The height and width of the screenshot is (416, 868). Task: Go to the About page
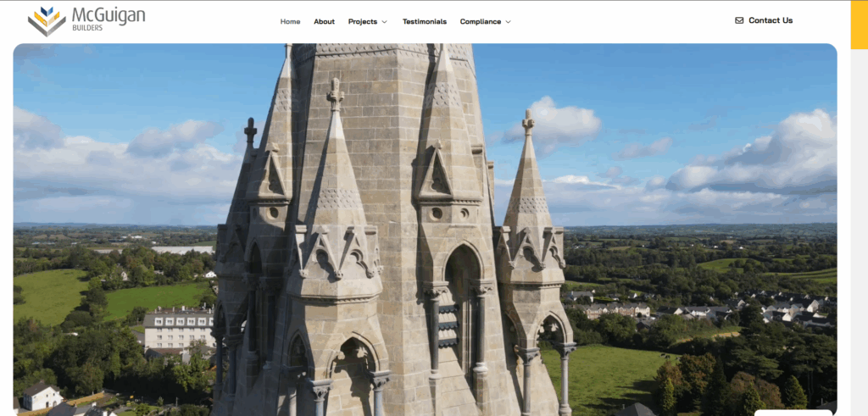pyautogui.click(x=324, y=21)
